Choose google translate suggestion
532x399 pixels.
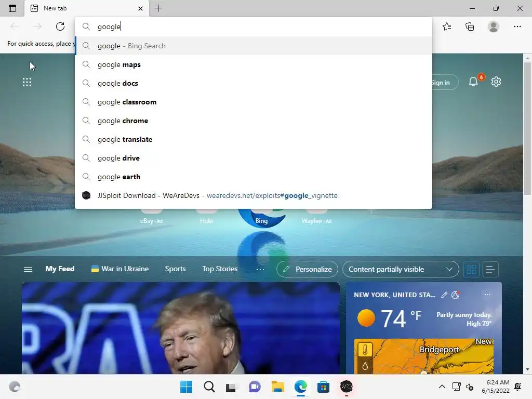pyautogui.click(x=254, y=139)
